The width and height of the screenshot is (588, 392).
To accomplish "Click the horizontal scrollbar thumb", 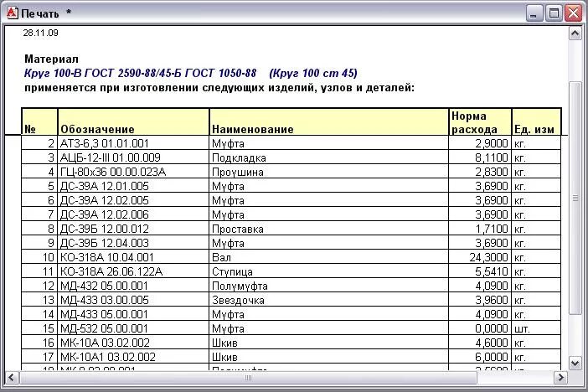I will pos(248,377).
